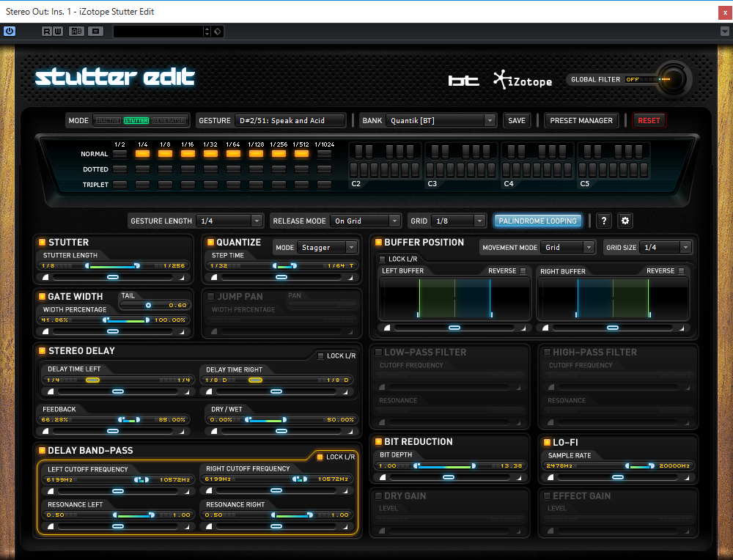Viewport: 733px width, 560px height.
Task: Toggle the Normal 1/4 note step
Action: [x=143, y=154]
